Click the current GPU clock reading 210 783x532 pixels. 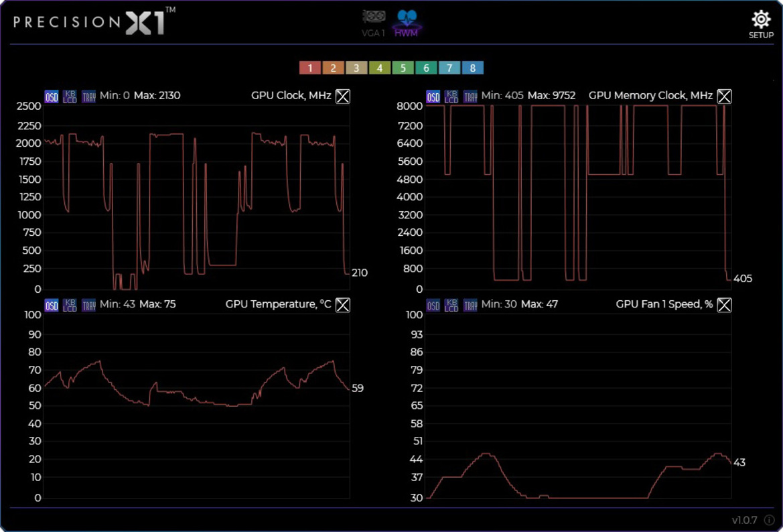(x=360, y=273)
